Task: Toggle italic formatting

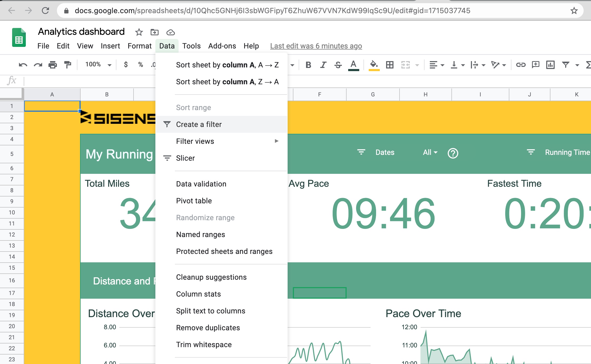Action: 323,65
